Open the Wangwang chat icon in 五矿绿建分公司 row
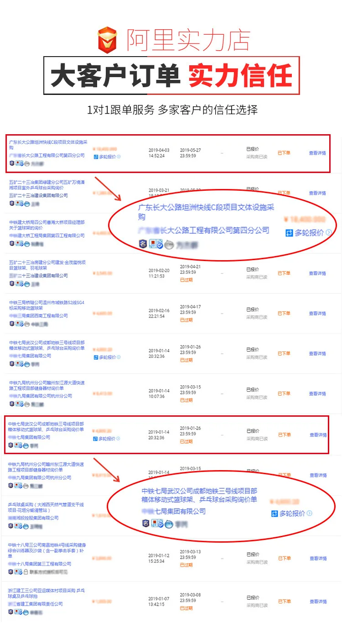The width and height of the screenshot is (342, 644). click(x=26, y=203)
